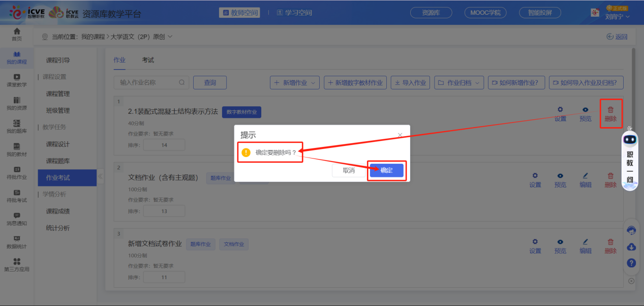This screenshot has width=644, height=306.
Task: Switch to the 考试 tab
Action: coord(148,60)
